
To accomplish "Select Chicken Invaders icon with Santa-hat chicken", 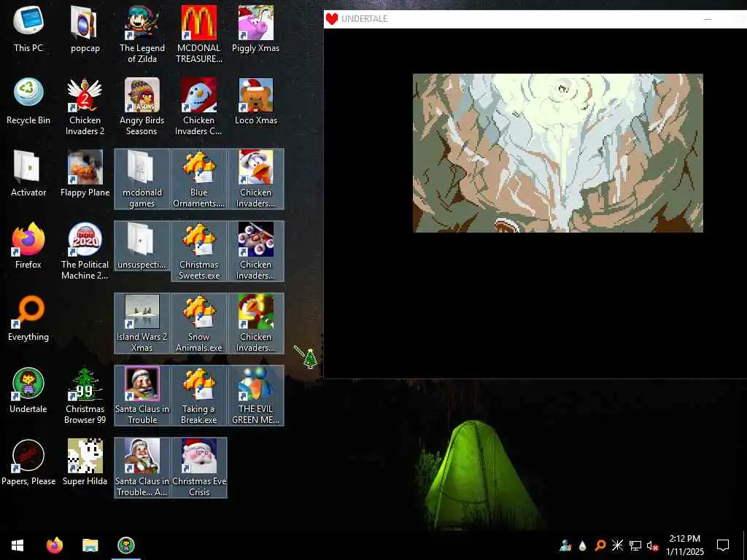I will (x=256, y=179).
